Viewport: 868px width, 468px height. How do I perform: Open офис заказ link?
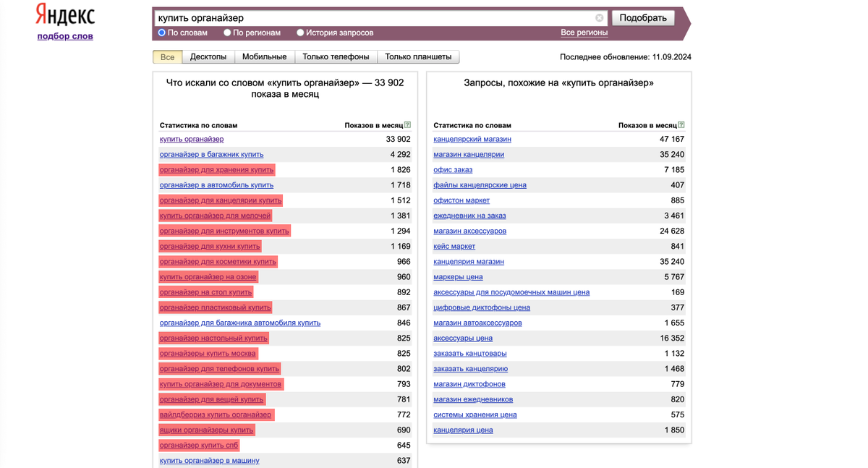453,170
